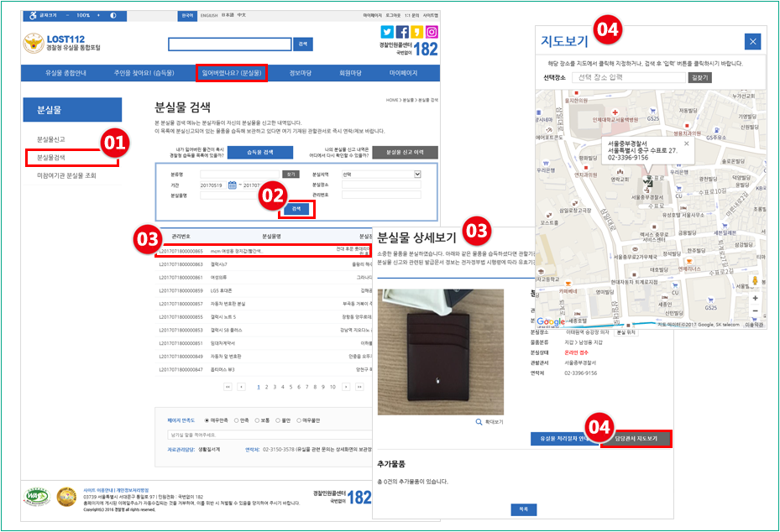Click the 분실물 신고 이력 gray button
Image resolution: width=780 pixels, height=532 pixels.
coord(405,152)
